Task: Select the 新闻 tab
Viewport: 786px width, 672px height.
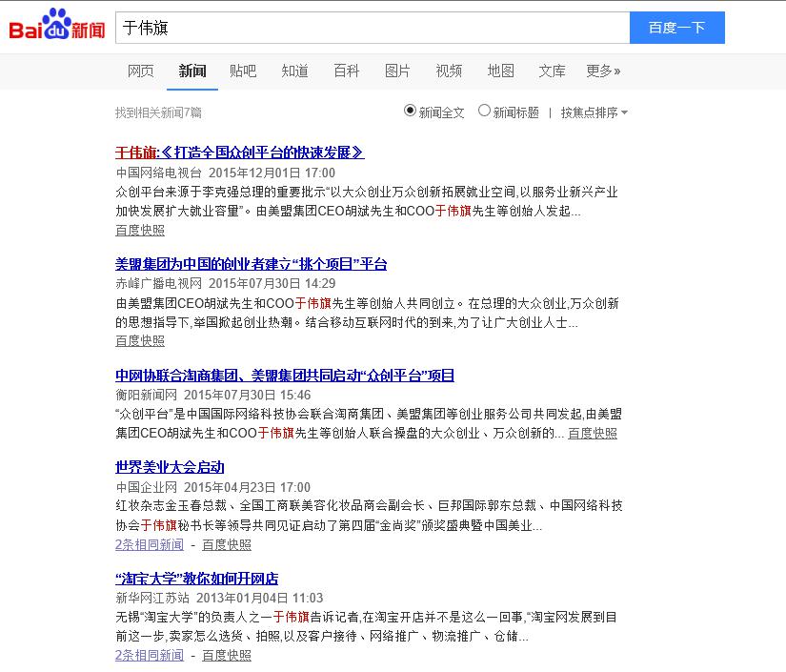Action: coord(192,71)
